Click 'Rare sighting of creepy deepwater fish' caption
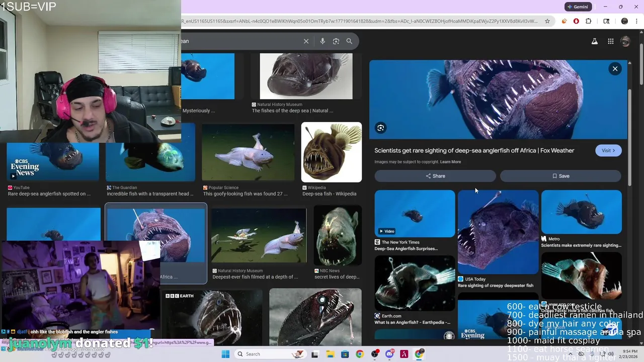 [x=496, y=286]
